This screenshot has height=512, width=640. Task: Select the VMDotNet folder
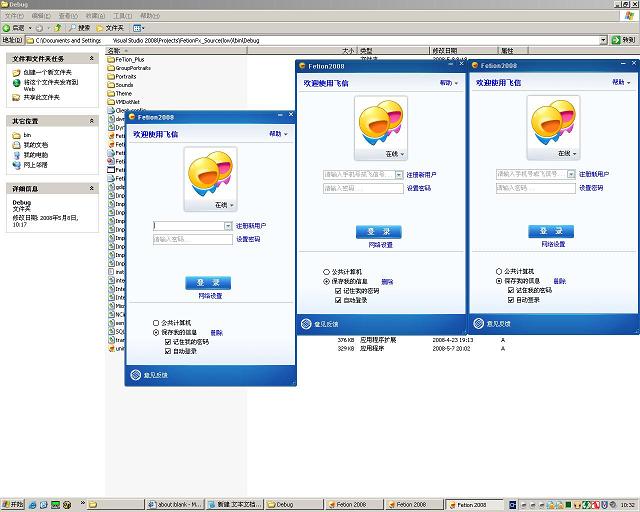tap(124, 102)
